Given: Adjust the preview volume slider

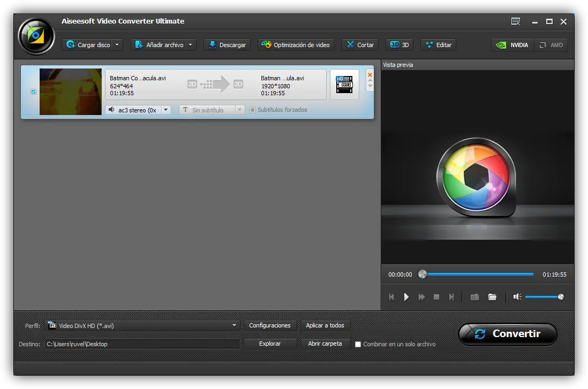Looking at the screenshot, I should pyautogui.click(x=543, y=297).
